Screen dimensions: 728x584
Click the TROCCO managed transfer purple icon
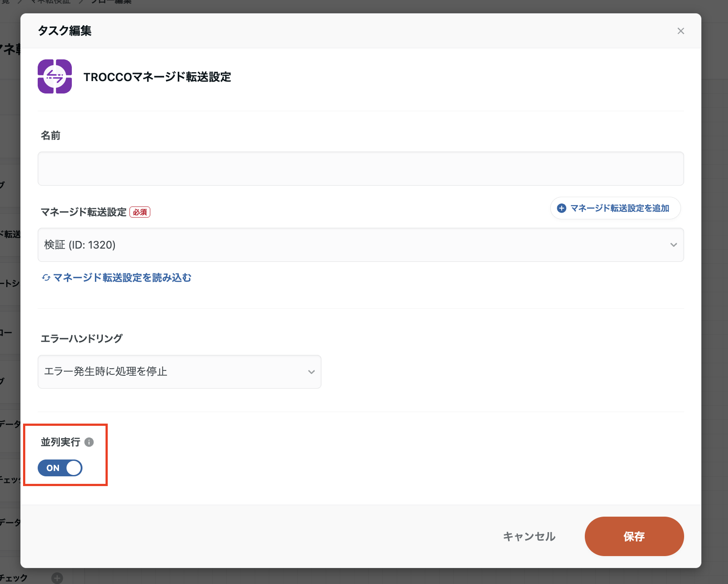(x=55, y=76)
